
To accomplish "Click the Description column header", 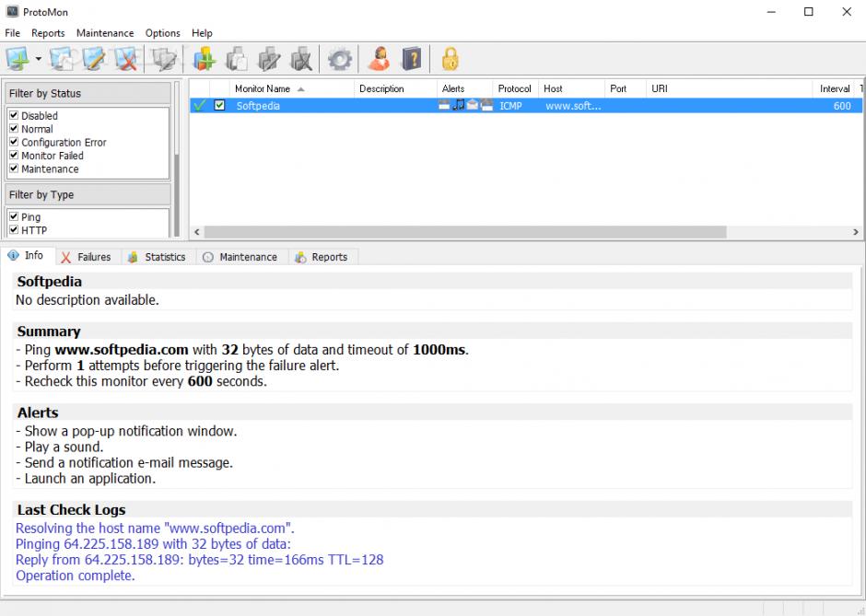I will [x=395, y=89].
